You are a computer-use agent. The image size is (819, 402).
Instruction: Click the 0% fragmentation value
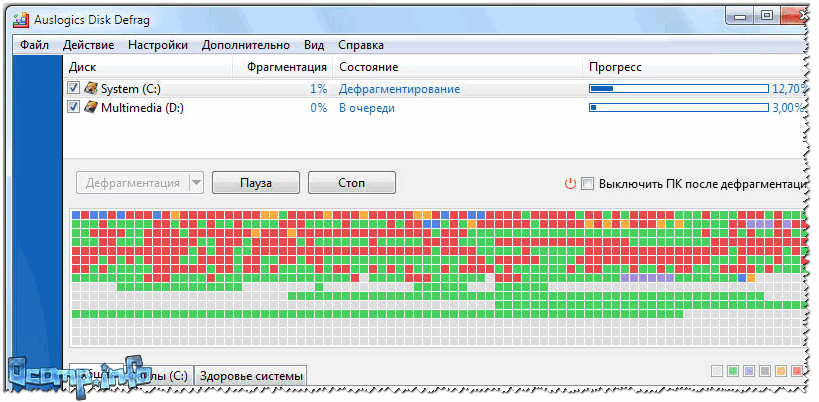click(x=318, y=108)
